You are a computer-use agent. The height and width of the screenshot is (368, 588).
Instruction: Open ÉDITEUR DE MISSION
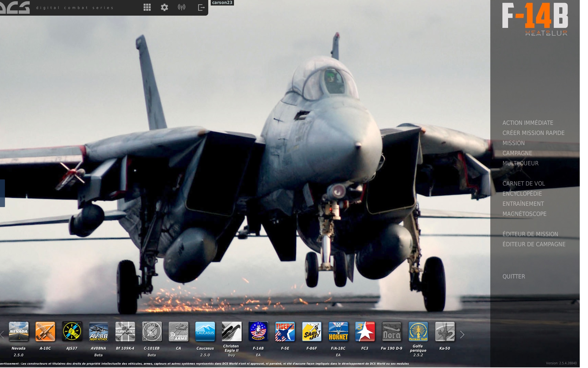pos(530,234)
